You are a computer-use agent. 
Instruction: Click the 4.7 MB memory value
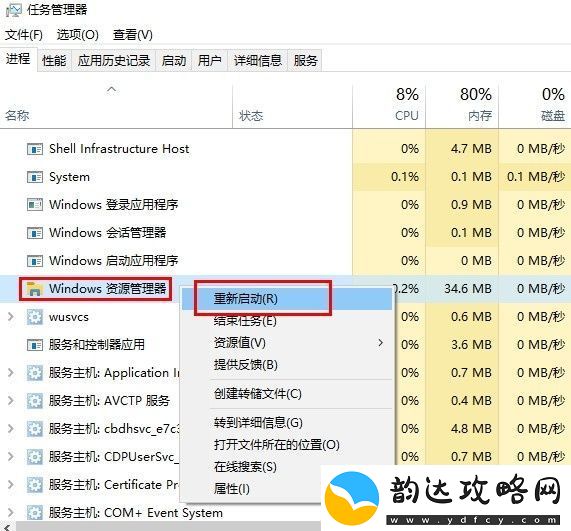[471, 149]
